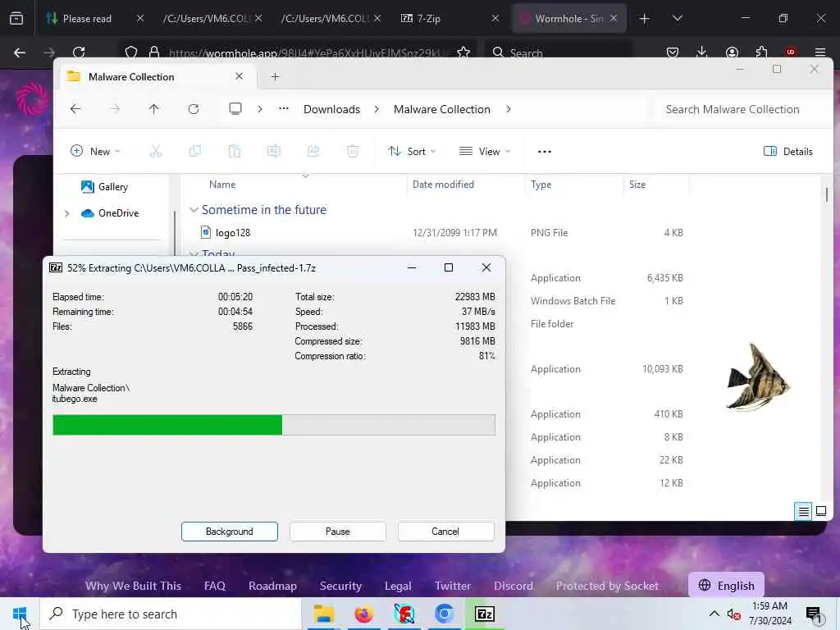Open Firefox extensions puzzle icon

coord(761,52)
